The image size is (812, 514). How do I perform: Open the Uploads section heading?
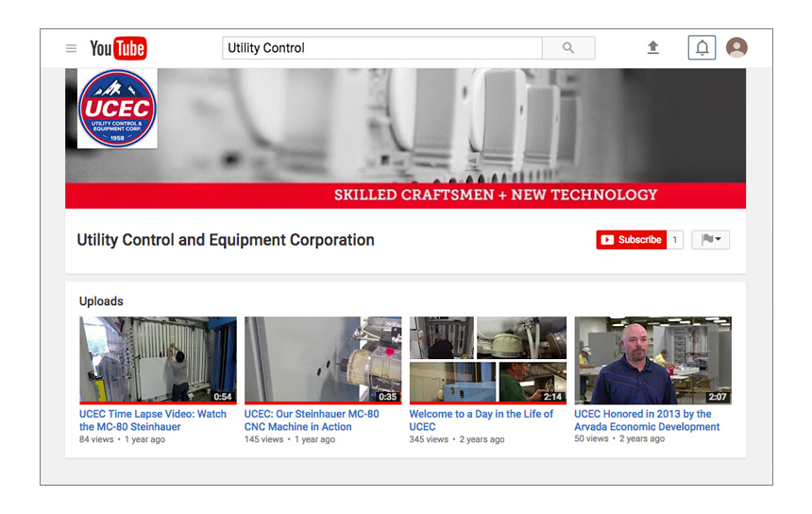pos(102,301)
